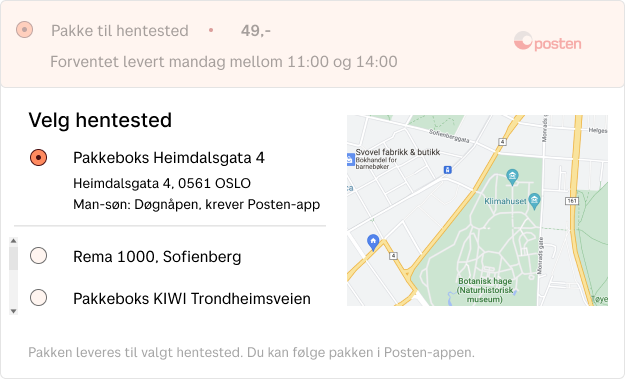This screenshot has width=625, height=379.
Task: Select the Pakke til hentested radio button
Action: 24,29
